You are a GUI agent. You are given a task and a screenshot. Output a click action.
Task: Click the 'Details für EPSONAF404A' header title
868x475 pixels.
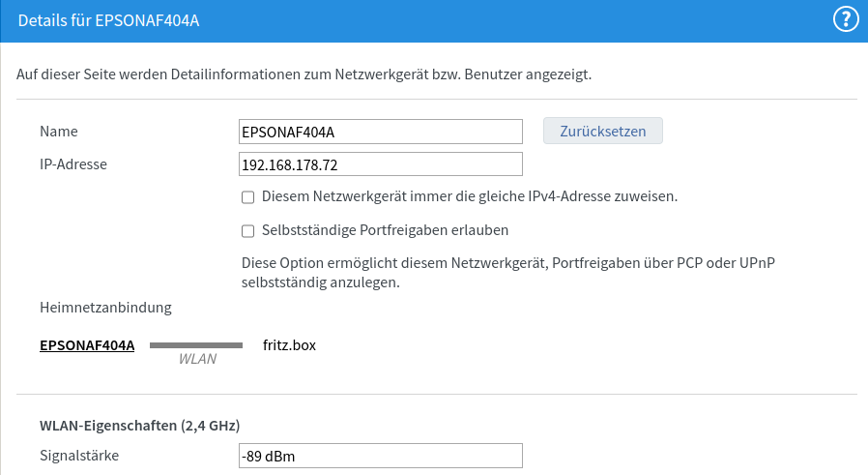tap(108, 20)
